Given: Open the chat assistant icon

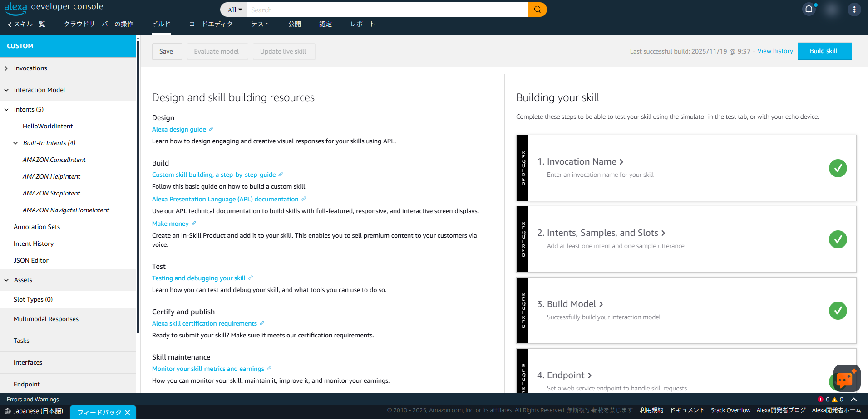Looking at the screenshot, I should point(847,378).
